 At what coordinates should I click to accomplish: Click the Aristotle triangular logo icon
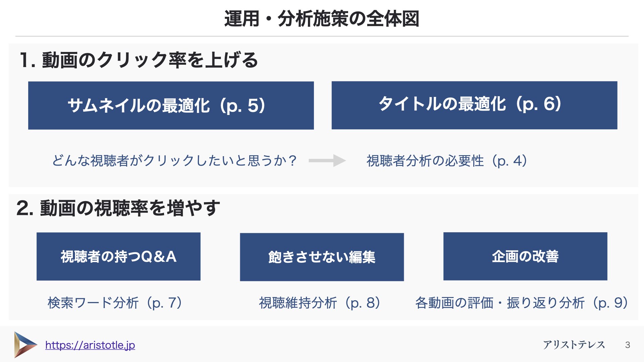click(x=25, y=345)
